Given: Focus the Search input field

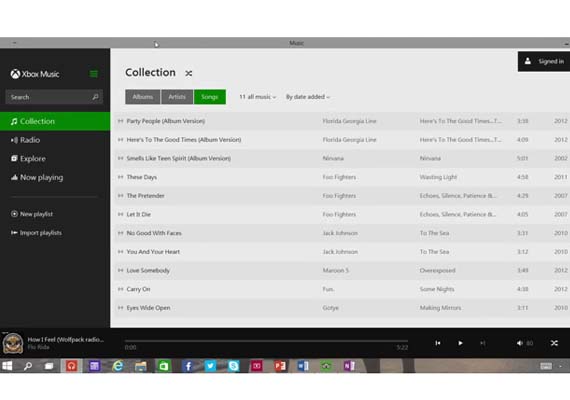Looking at the screenshot, I should click(54, 97).
